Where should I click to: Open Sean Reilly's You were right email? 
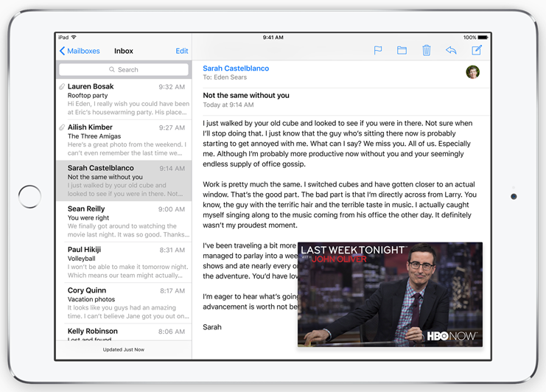(124, 221)
